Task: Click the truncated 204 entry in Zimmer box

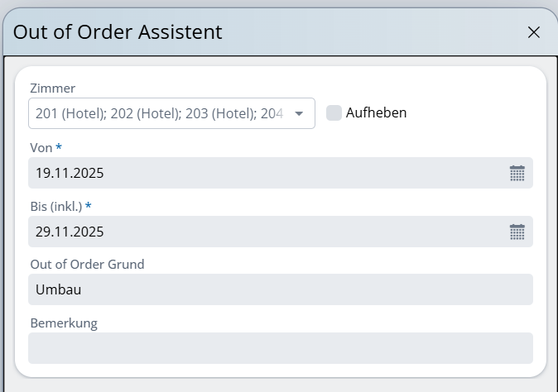Action: point(272,113)
